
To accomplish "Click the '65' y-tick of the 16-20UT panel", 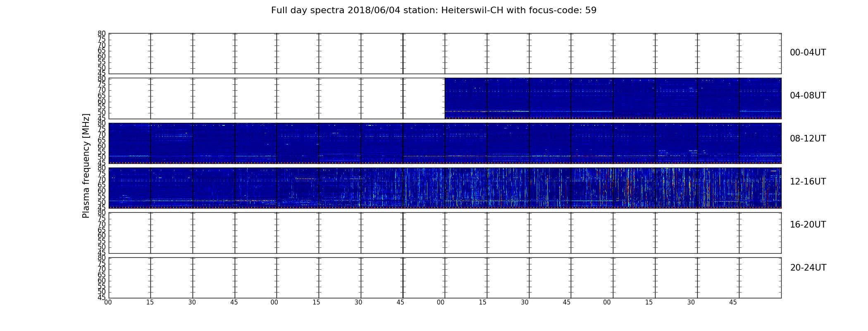I will click(x=102, y=230).
